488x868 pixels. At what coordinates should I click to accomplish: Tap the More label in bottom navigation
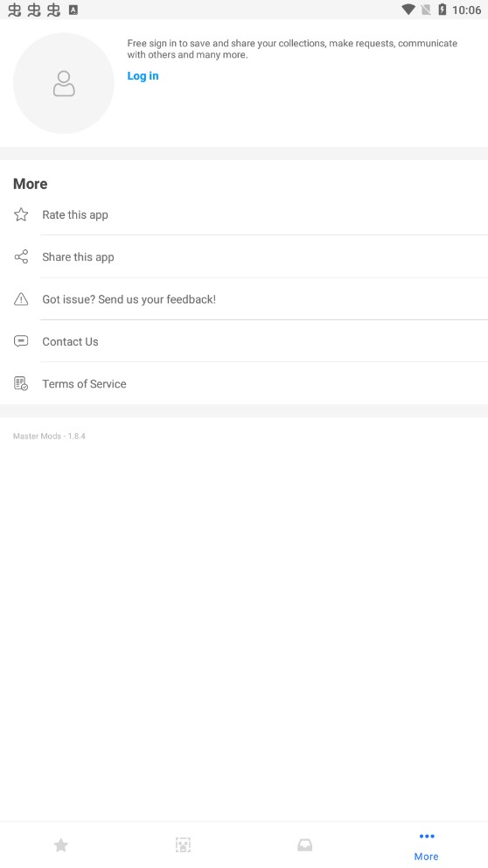427,857
